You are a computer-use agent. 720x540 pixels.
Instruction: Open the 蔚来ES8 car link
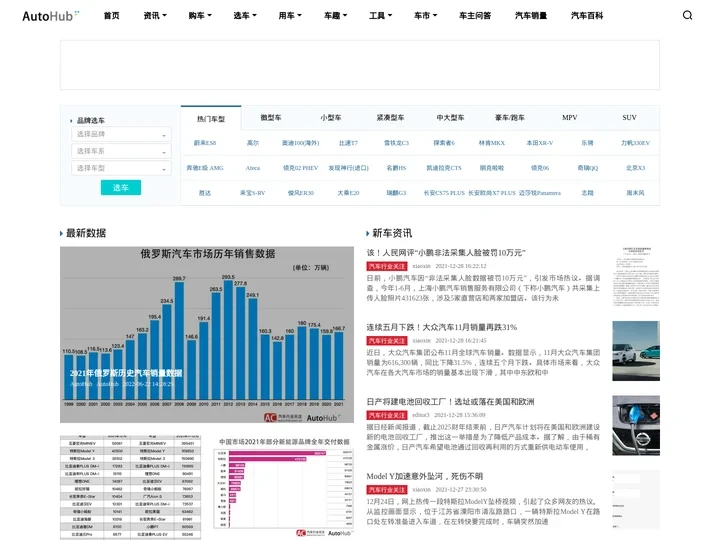[x=205, y=143]
